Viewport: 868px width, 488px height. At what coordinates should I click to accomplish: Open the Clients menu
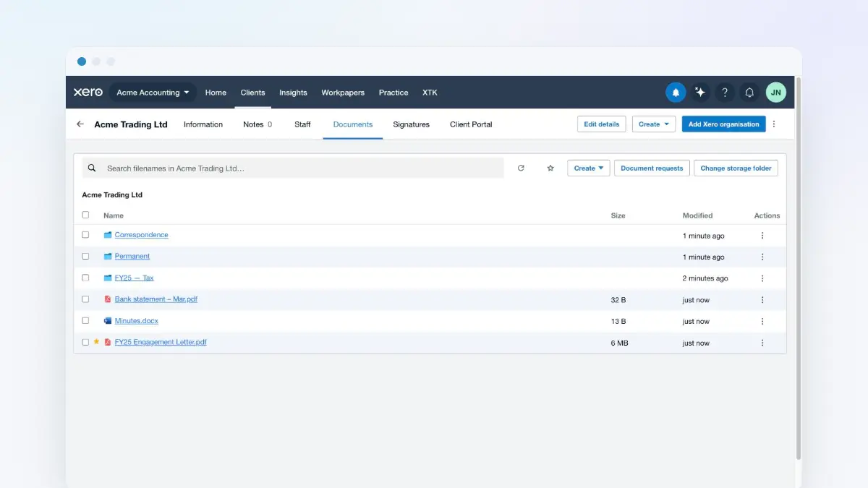pos(253,93)
